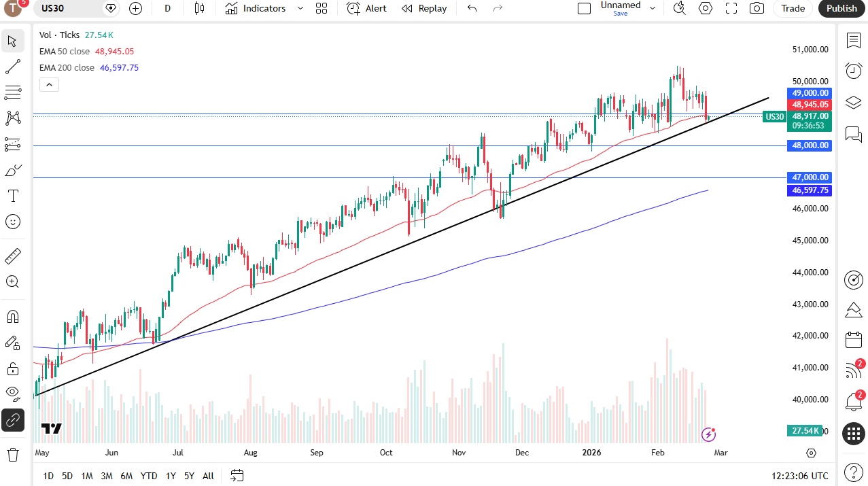
Task: Undo the last chart action
Action: [x=472, y=8]
